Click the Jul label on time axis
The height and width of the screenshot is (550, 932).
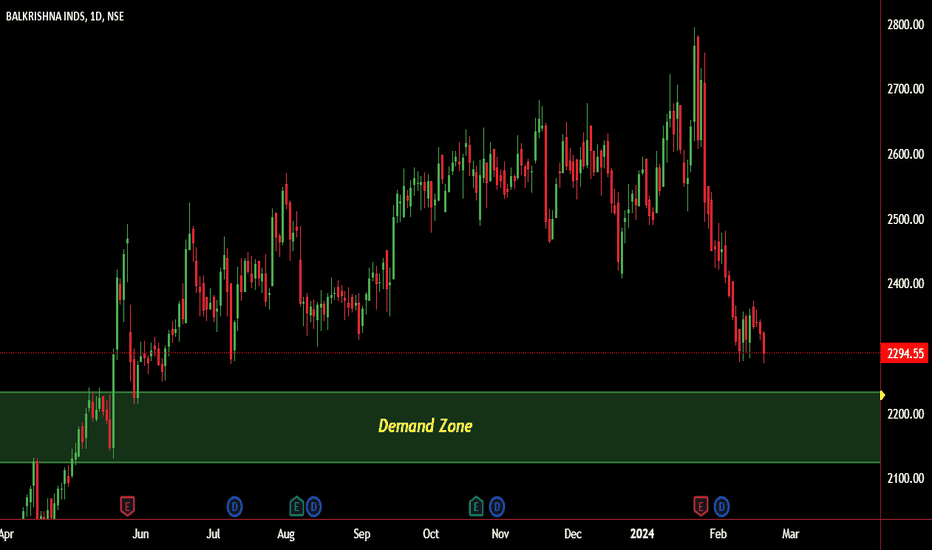(x=213, y=534)
